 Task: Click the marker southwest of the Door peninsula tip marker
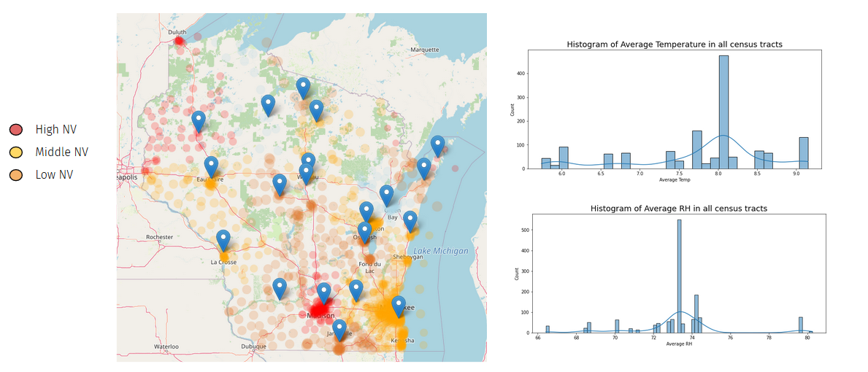423,168
